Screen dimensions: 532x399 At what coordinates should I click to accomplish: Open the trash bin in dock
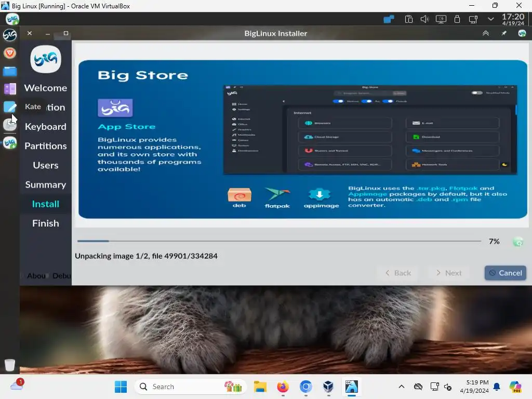coord(10,365)
